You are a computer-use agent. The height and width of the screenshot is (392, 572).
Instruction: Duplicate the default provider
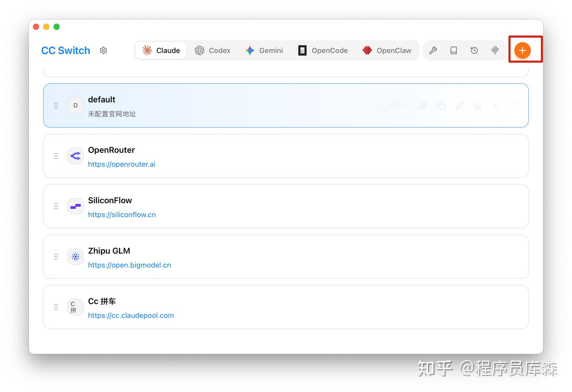point(441,106)
